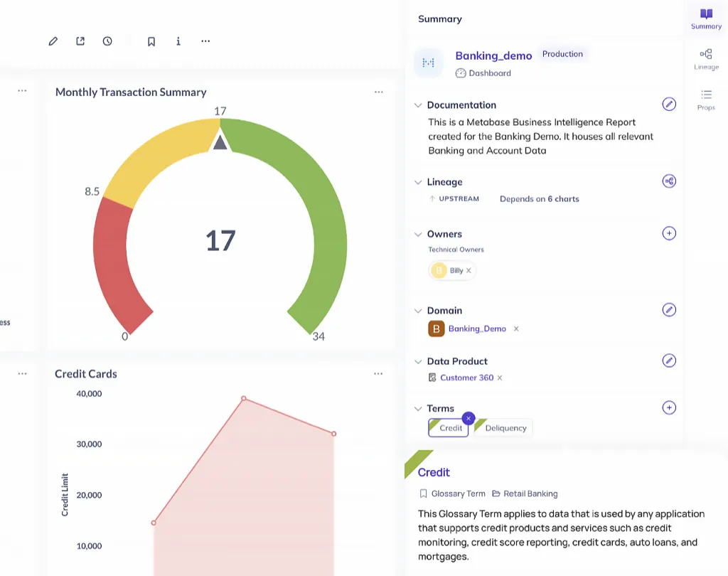Switch to the Lineage sidebar tab
The width and height of the screenshot is (728, 576).
point(706,59)
